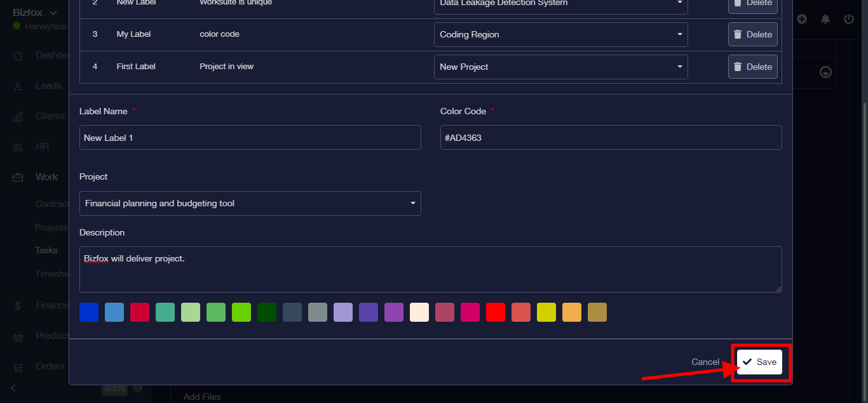Screen dimensions: 868x403
Task: Open the New Project dropdown
Action: point(560,67)
